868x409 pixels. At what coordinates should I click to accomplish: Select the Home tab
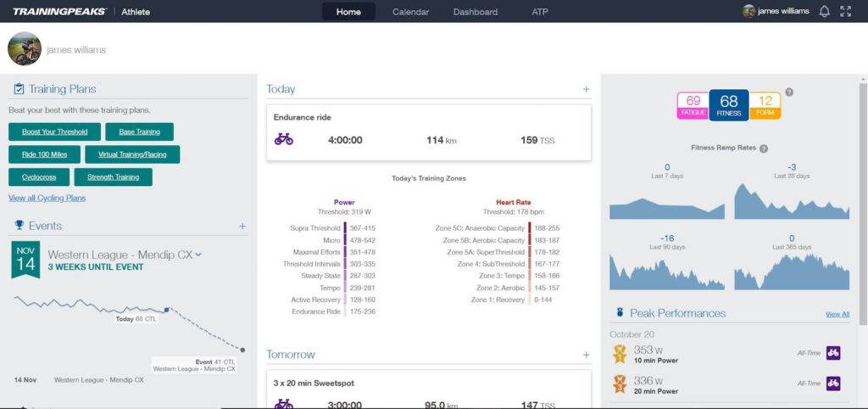click(x=348, y=12)
